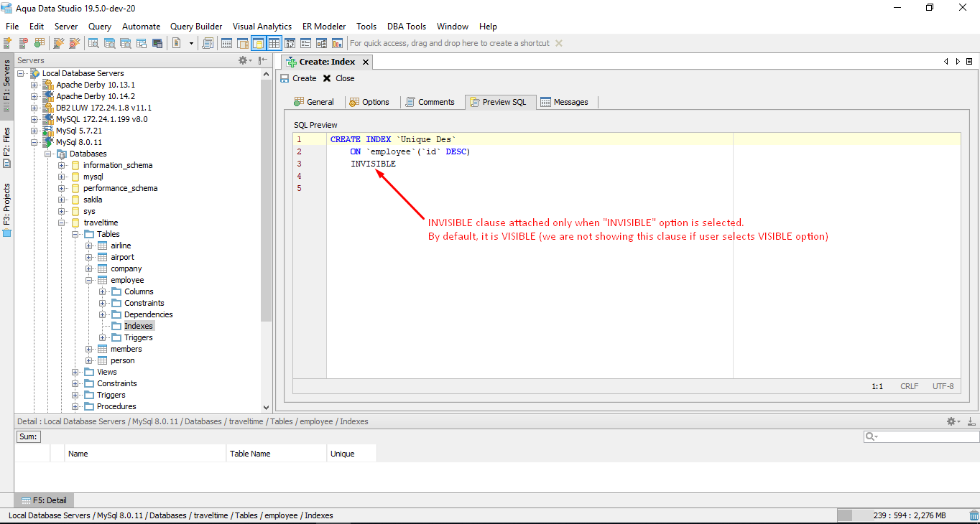Switch to the Messages tab
The image size is (980, 524).
pyautogui.click(x=565, y=102)
